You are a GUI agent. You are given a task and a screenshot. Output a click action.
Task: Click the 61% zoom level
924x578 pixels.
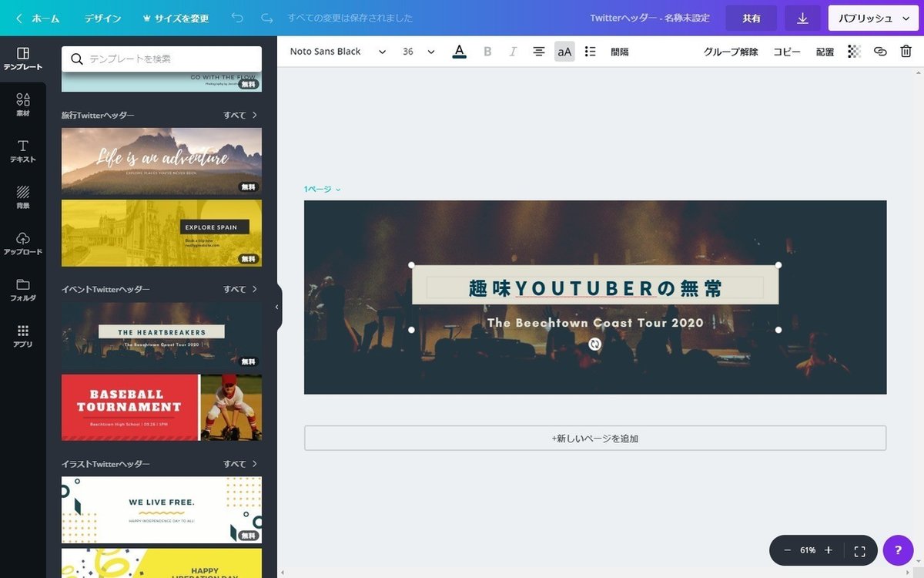808,550
